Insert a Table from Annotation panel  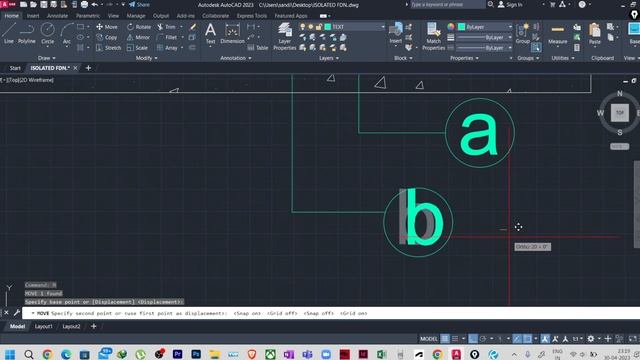pos(258,48)
